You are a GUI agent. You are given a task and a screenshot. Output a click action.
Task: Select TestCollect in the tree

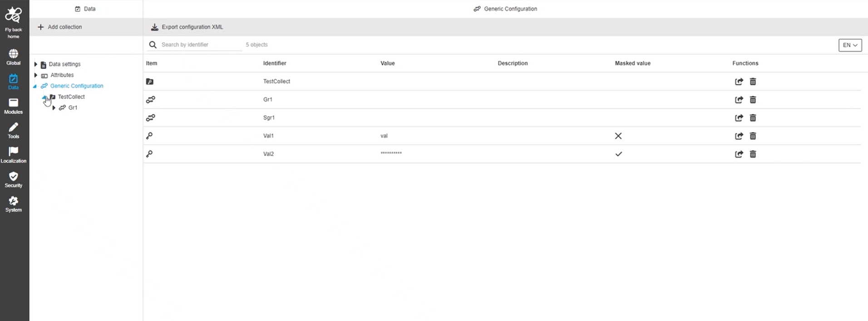tap(71, 97)
